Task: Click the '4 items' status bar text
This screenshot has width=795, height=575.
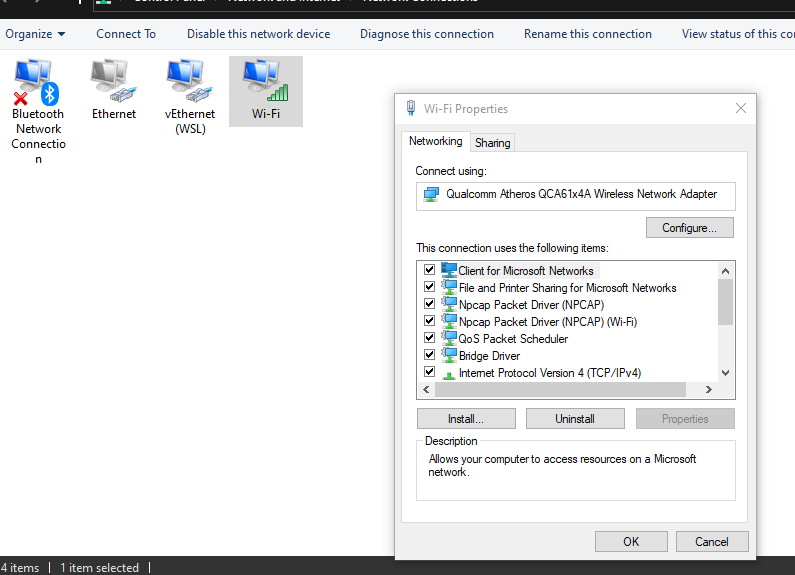Action: click(x=20, y=568)
